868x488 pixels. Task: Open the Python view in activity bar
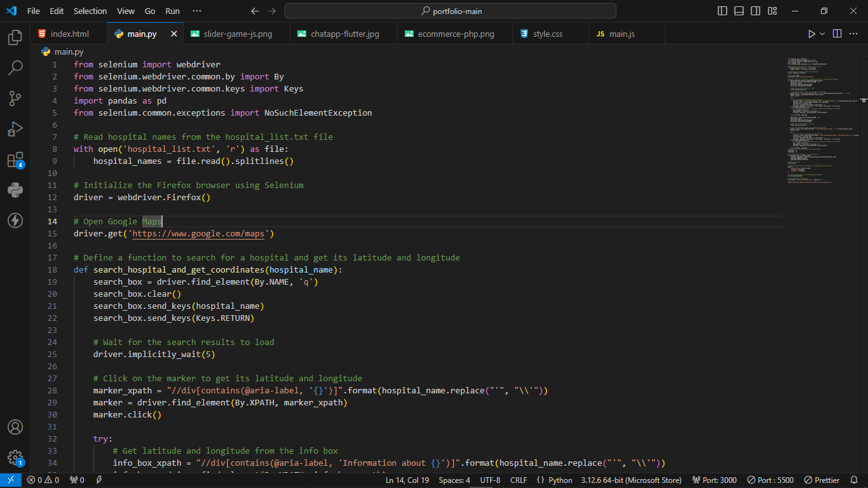[x=15, y=190]
